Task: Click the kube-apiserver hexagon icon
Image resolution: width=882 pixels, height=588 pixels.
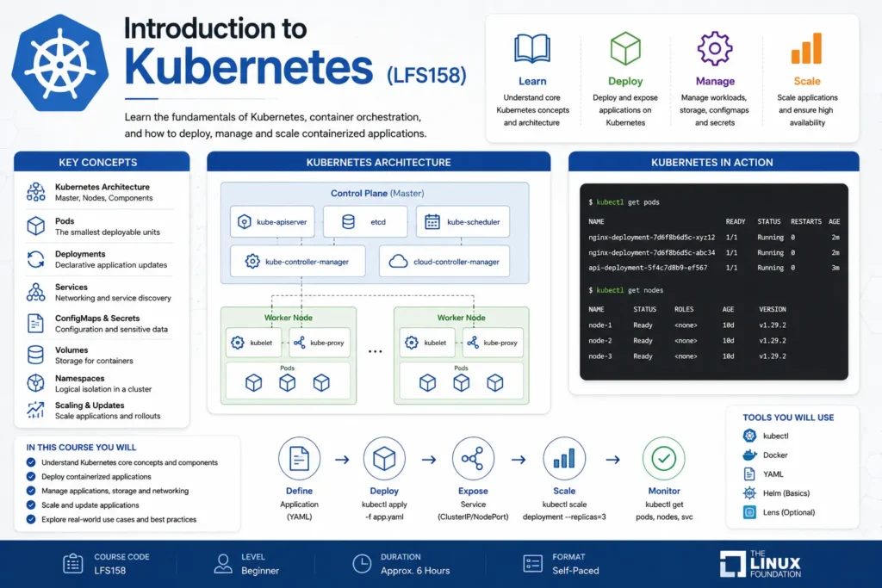Action: point(244,221)
